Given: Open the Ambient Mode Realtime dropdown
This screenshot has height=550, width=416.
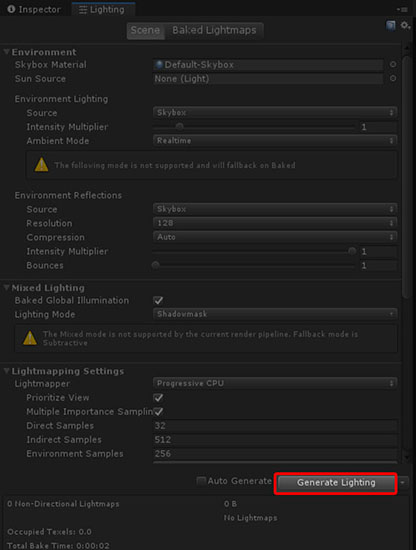Looking at the screenshot, I should click(x=275, y=141).
